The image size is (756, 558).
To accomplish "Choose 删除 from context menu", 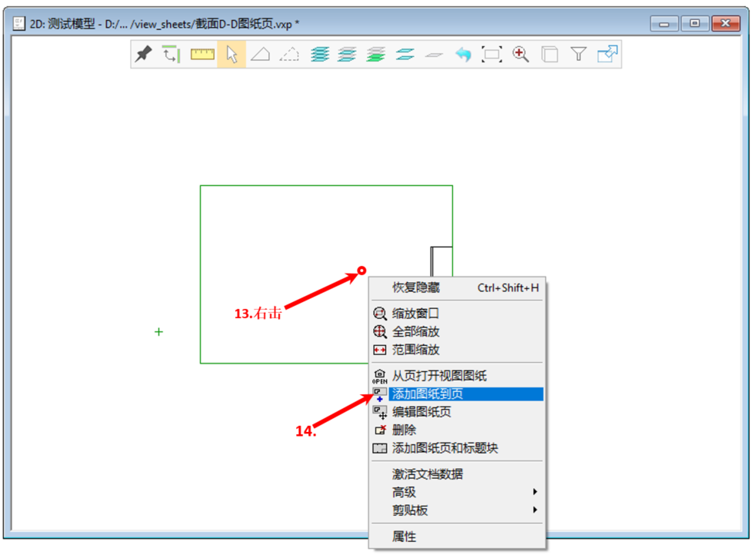I will tap(457, 430).
